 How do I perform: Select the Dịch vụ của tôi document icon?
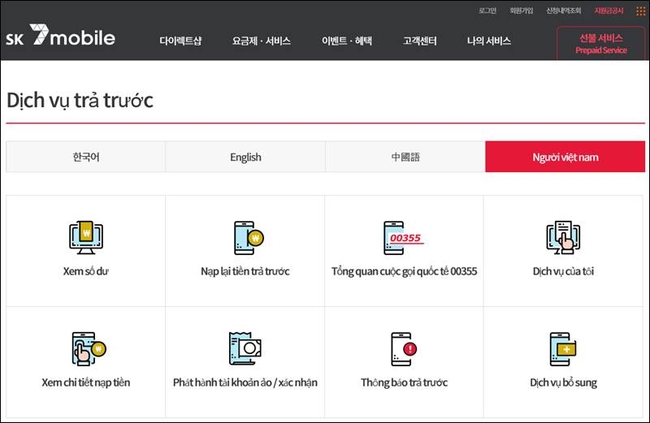[563, 237]
